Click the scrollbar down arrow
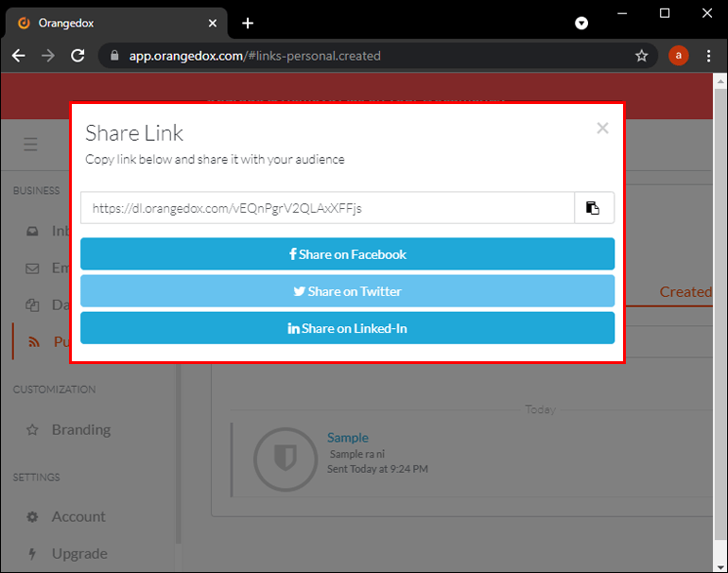The width and height of the screenshot is (728, 573). pos(720,567)
